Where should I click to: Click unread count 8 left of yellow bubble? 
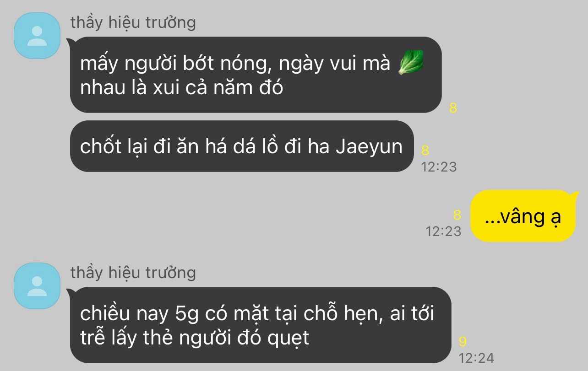457,215
